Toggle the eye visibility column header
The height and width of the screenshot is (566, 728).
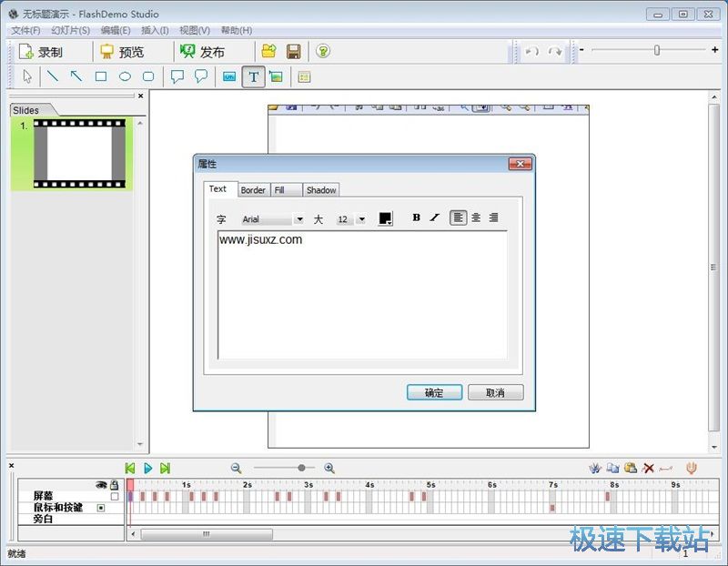pos(101,485)
